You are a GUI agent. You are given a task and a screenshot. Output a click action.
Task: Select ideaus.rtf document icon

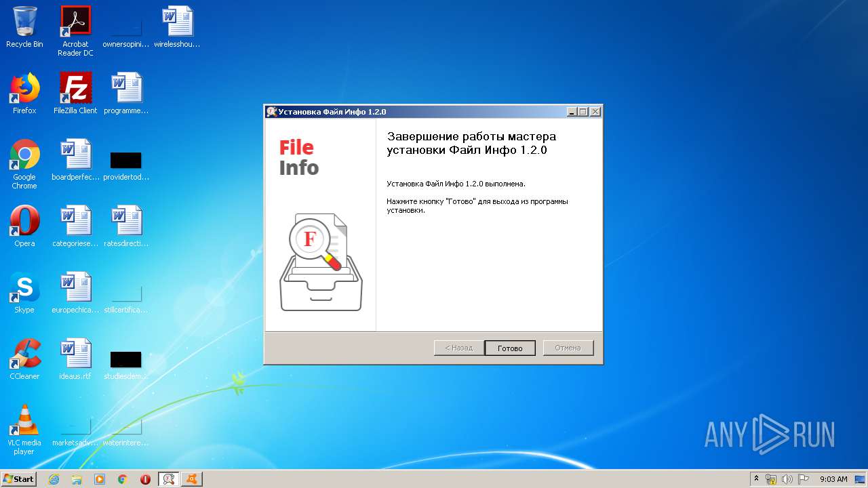[x=75, y=359]
